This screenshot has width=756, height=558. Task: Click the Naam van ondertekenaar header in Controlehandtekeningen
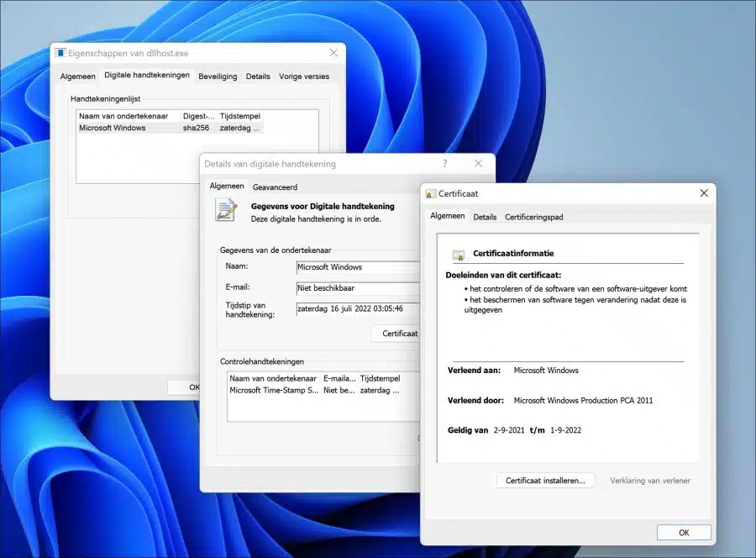coord(273,379)
